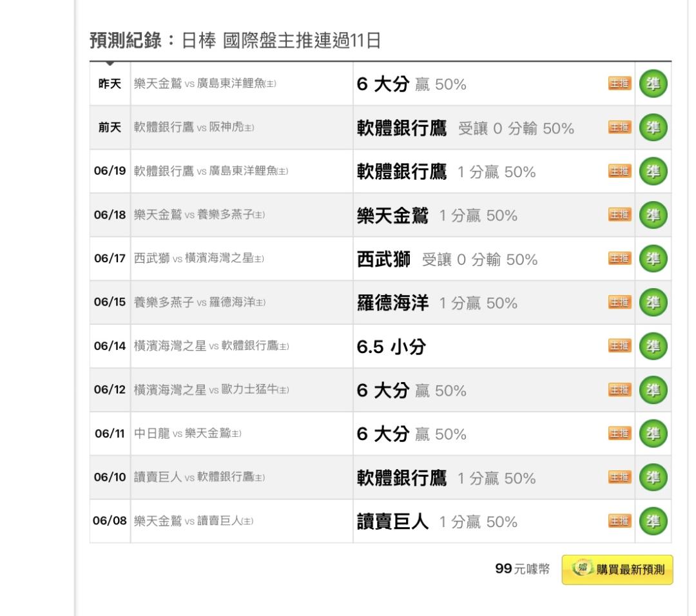Click the 6.5 小分 prediction

pos(391,347)
